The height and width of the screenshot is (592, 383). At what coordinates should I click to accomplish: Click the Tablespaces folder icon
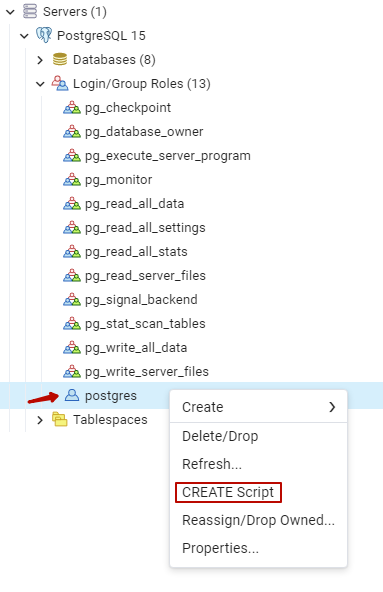point(60,419)
